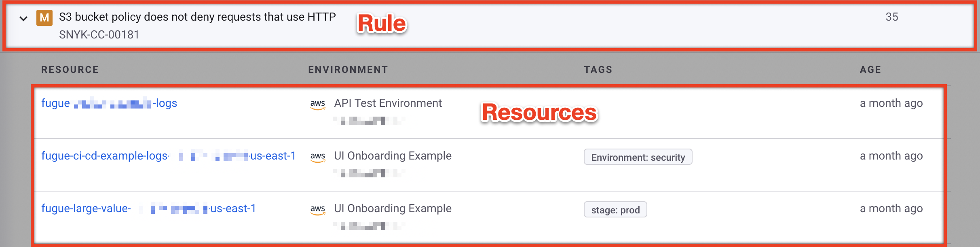Sort by the AGE column header
The height and width of the screenshot is (247, 980).
coord(870,70)
